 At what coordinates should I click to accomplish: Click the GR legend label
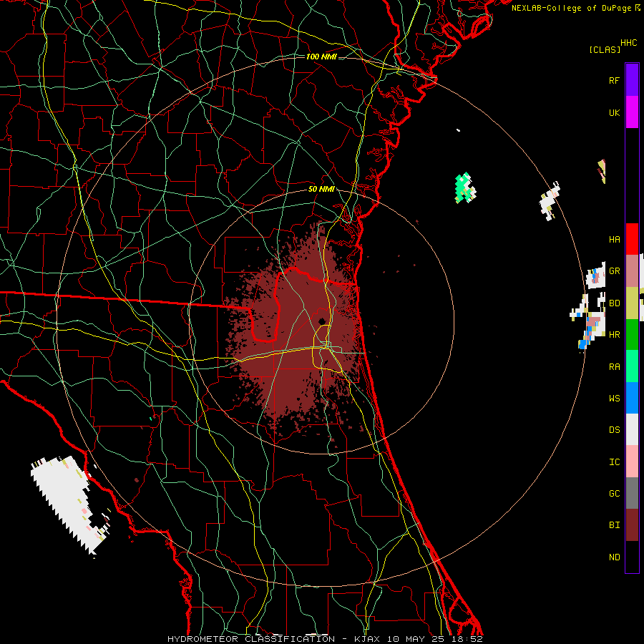(614, 271)
